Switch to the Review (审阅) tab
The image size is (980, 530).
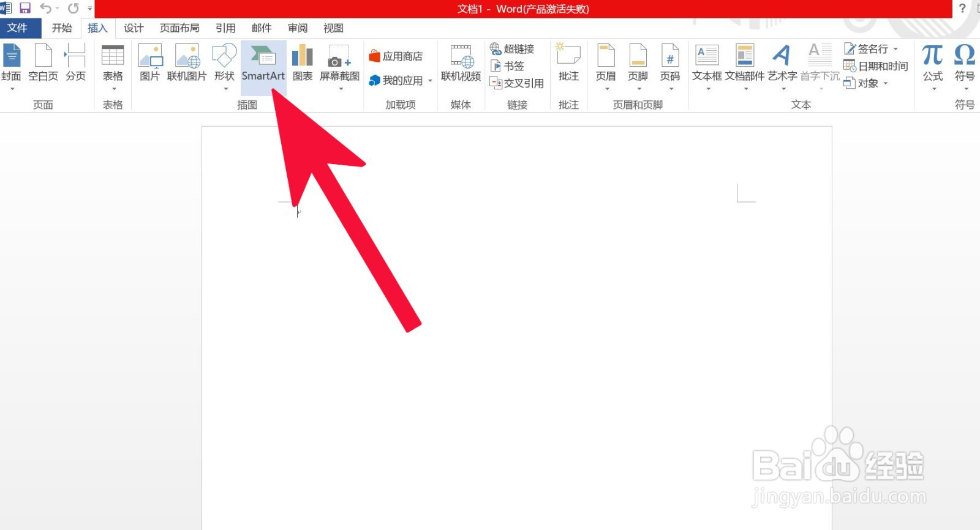point(298,28)
